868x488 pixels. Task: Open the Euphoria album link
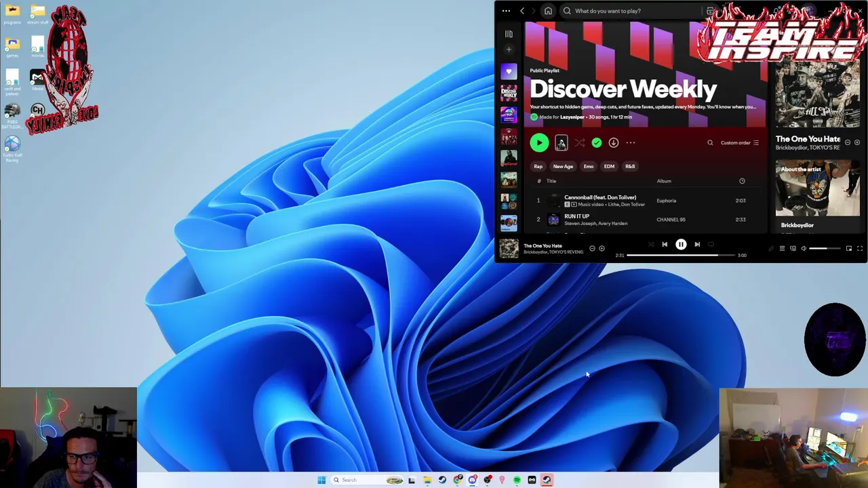point(666,201)
